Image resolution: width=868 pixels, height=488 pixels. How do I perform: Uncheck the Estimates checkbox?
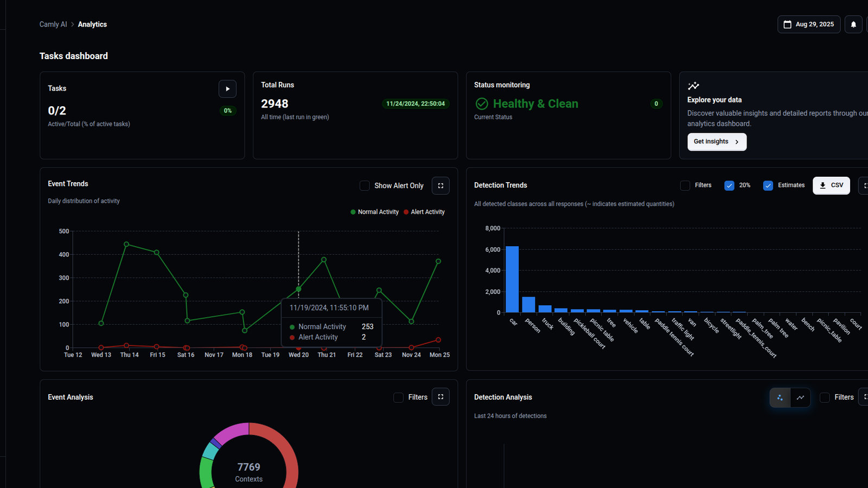click(768, 185)
